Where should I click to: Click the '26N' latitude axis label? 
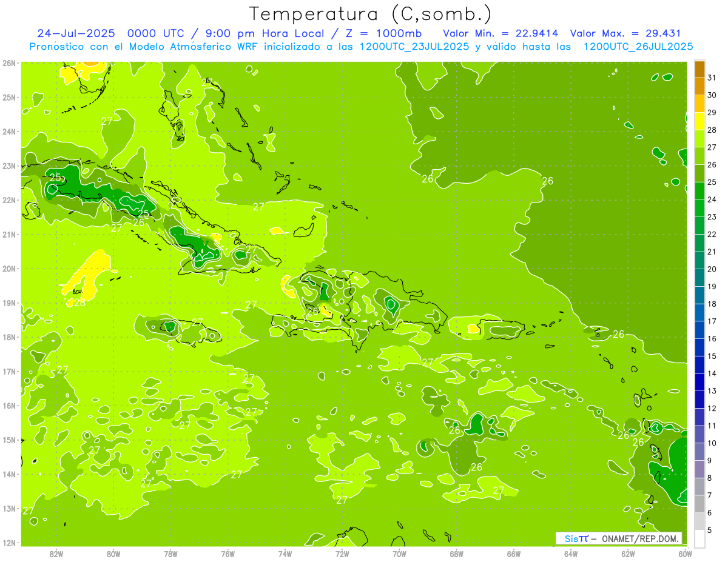(x=8, y=63)
